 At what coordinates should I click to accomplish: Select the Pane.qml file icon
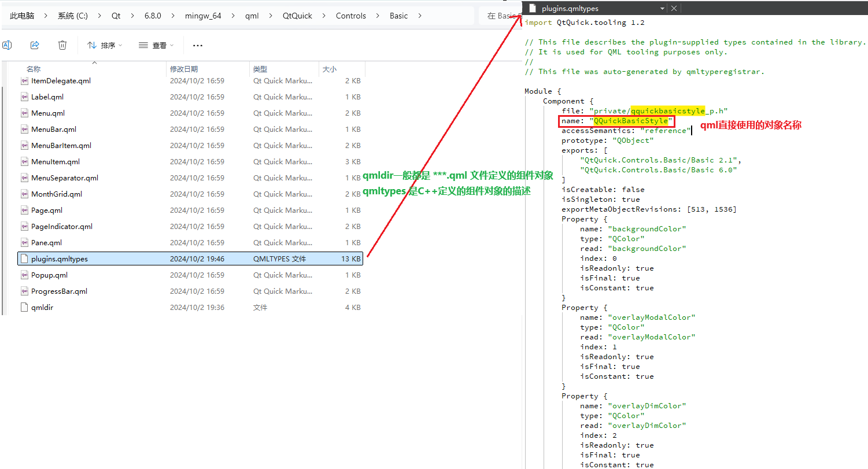(24, 242)
